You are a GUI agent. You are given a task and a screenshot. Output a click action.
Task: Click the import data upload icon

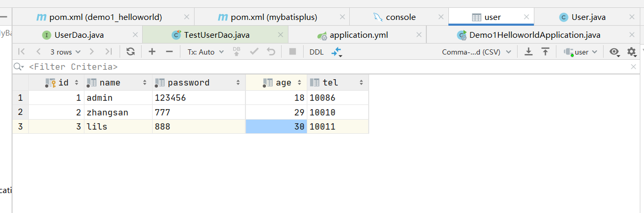(545, 52)
